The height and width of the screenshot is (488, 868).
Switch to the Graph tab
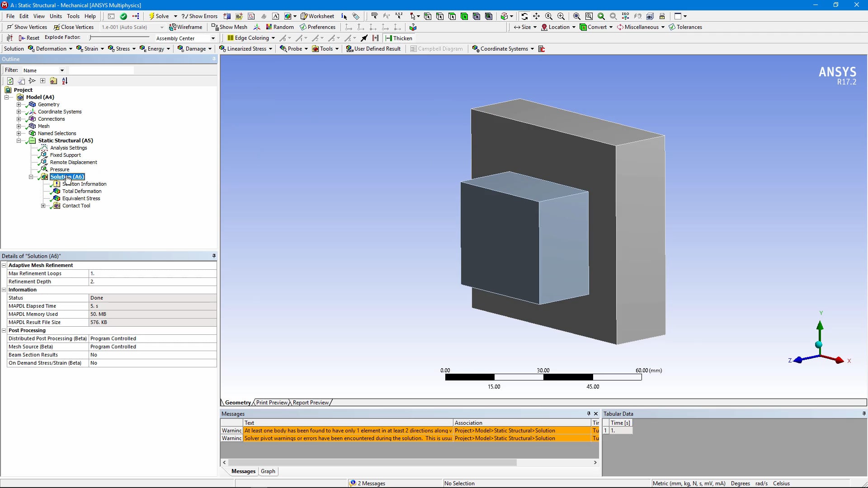pyautogui.click(x=268, y=471)
